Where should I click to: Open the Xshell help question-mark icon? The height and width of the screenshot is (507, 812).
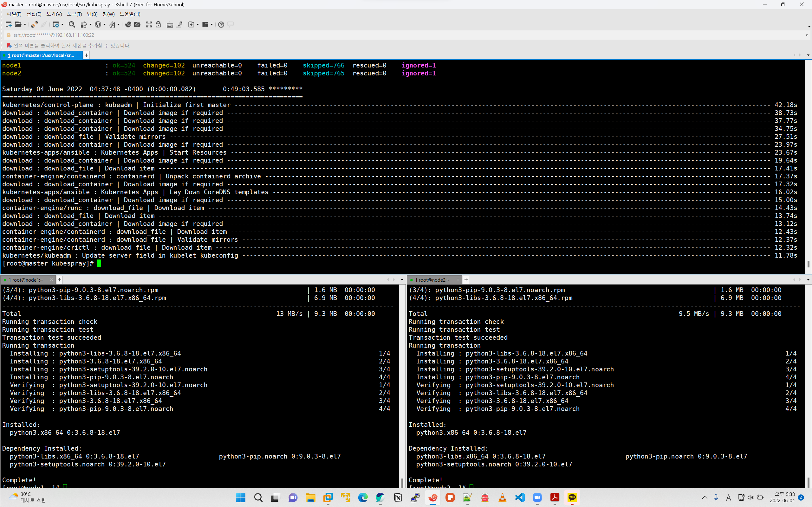pyautogui.click(x=221, y=24)
